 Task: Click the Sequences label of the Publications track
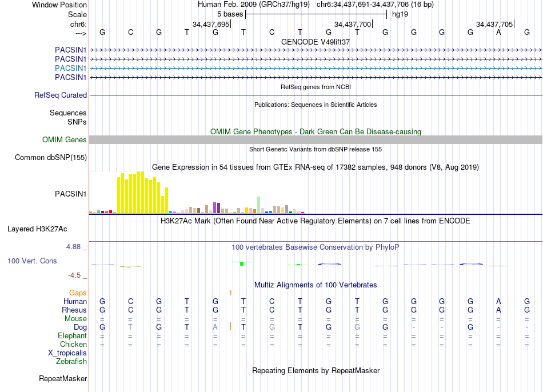click(x=68, y=113)
